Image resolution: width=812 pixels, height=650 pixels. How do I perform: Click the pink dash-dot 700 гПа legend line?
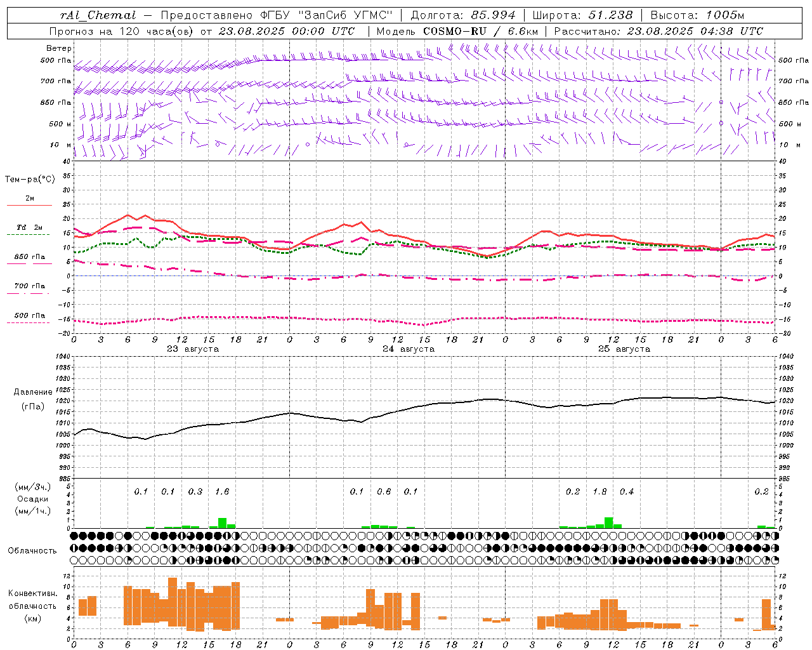(28, 293)
